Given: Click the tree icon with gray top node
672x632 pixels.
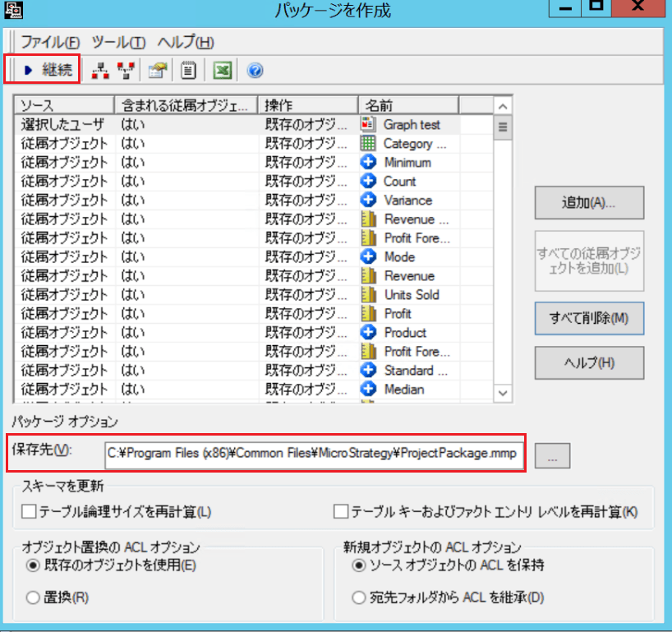Looking at the screenshot, I should pos(100,71).
